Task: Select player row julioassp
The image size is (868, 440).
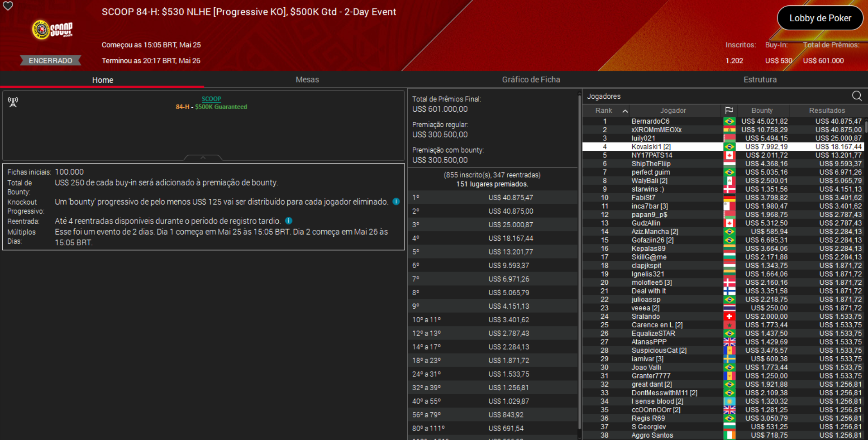Action: pos(723,300)
